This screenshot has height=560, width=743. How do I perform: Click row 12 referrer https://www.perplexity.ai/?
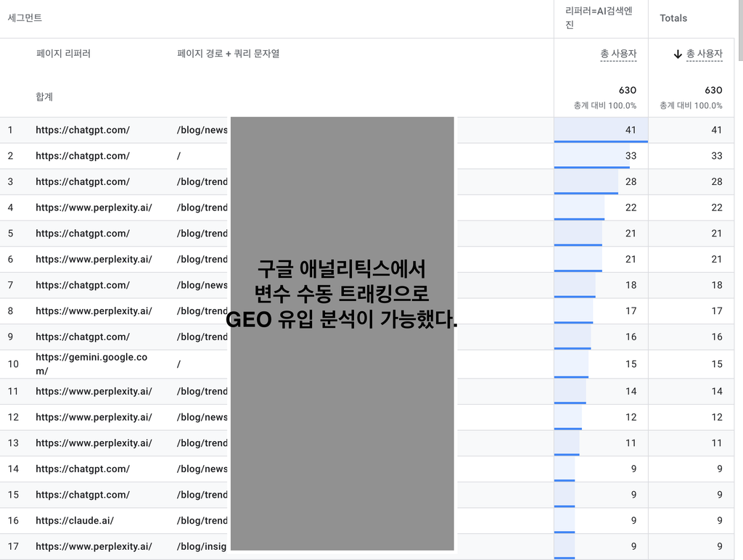pyautogui.click(x=94, y=417)
